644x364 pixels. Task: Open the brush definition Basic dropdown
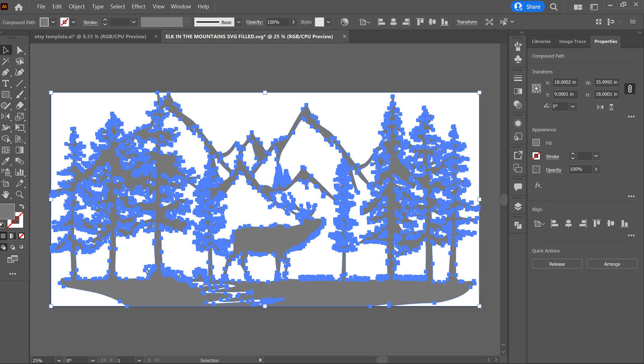point(239,22)
